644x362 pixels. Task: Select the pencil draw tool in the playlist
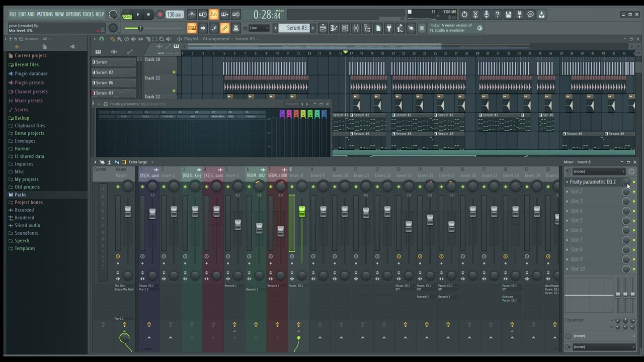click(x=113, y=39)
